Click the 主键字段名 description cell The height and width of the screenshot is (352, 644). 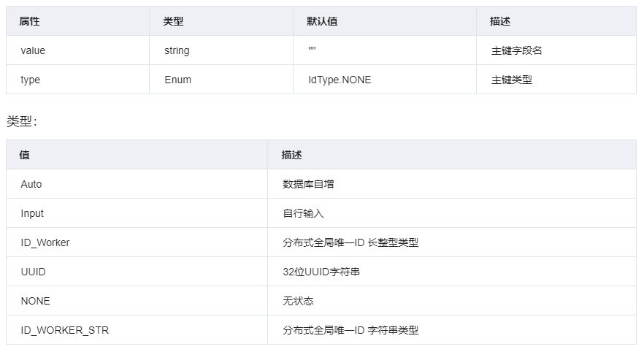pos(517,50)
